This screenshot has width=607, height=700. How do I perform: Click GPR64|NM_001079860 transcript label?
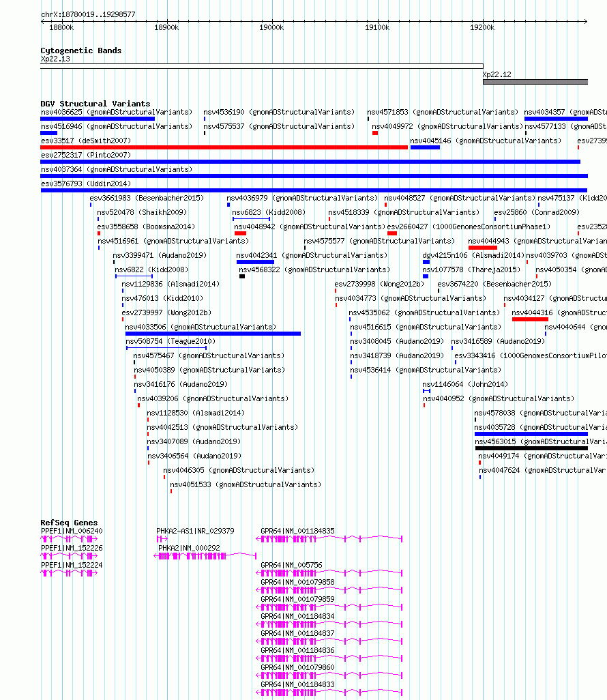(x=297, y=667)
